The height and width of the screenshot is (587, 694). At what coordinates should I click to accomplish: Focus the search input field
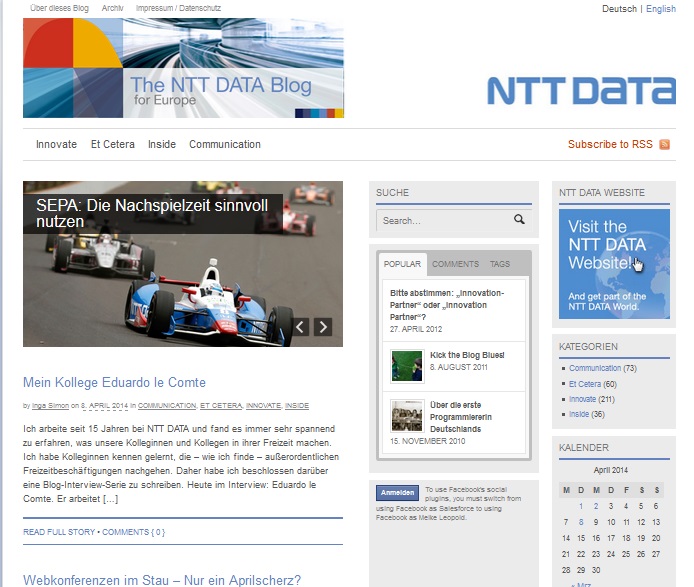click(443, 221)
